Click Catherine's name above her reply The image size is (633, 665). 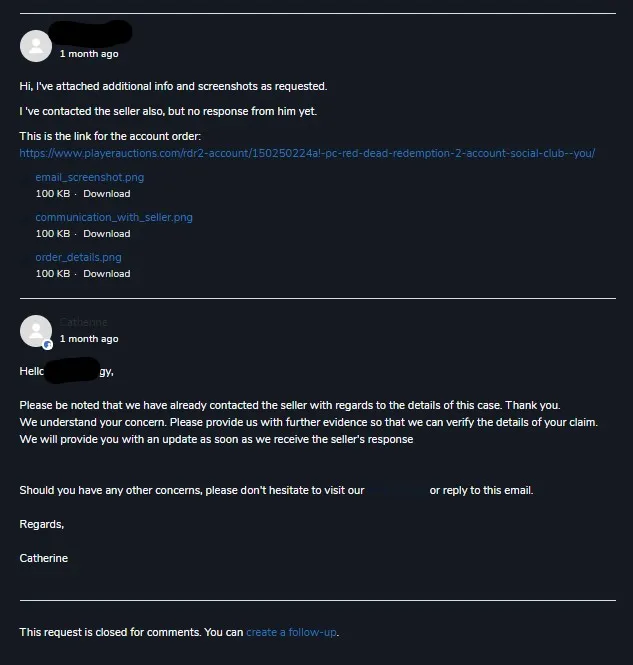coord(83,322)
